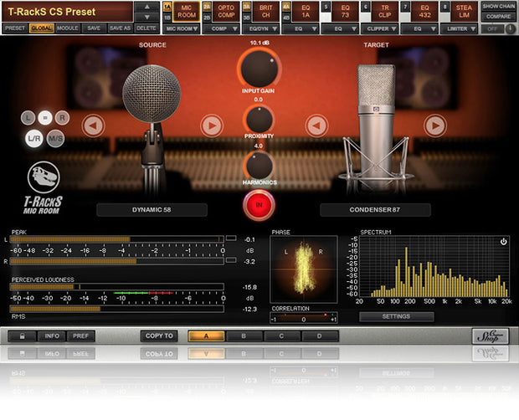Select previous target microphone arrow

tap(316, 125)
